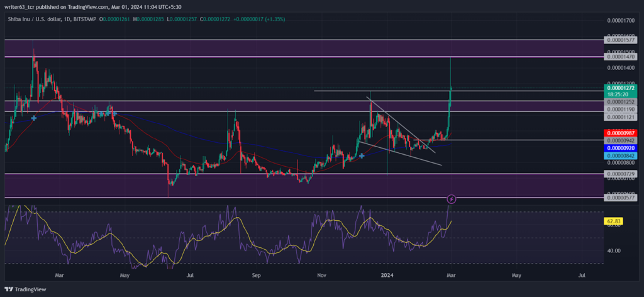
Task: Select the 0.00001470 price label
Action: point(619,57)
